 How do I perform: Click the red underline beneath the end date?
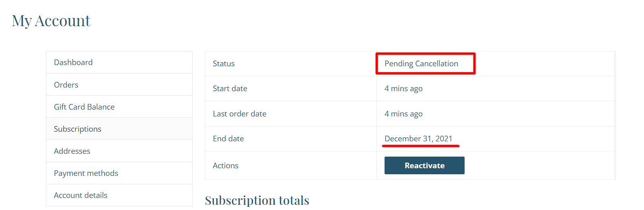pyautogui.click(x=421, y=146)
